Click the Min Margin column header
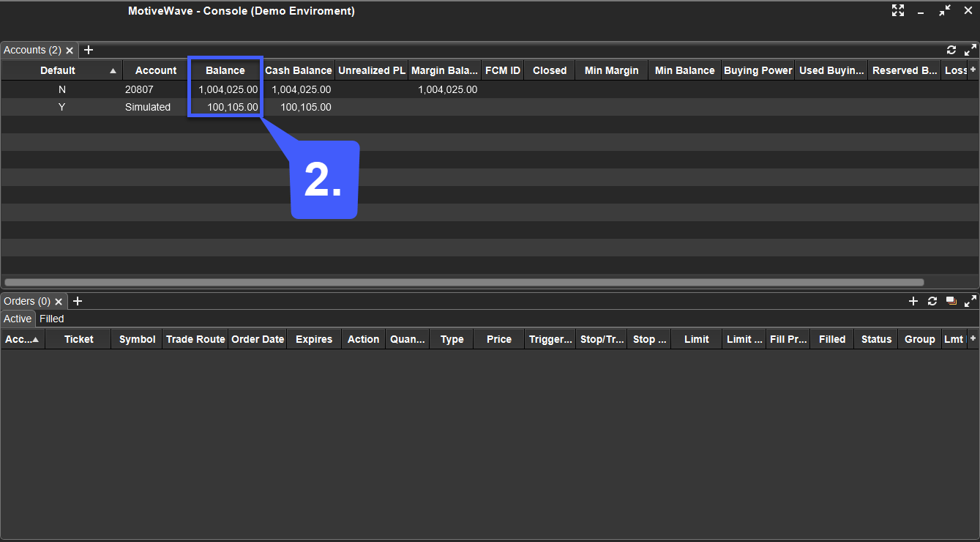980x542 pixels. pyautogui.click(x=612, y=70)
